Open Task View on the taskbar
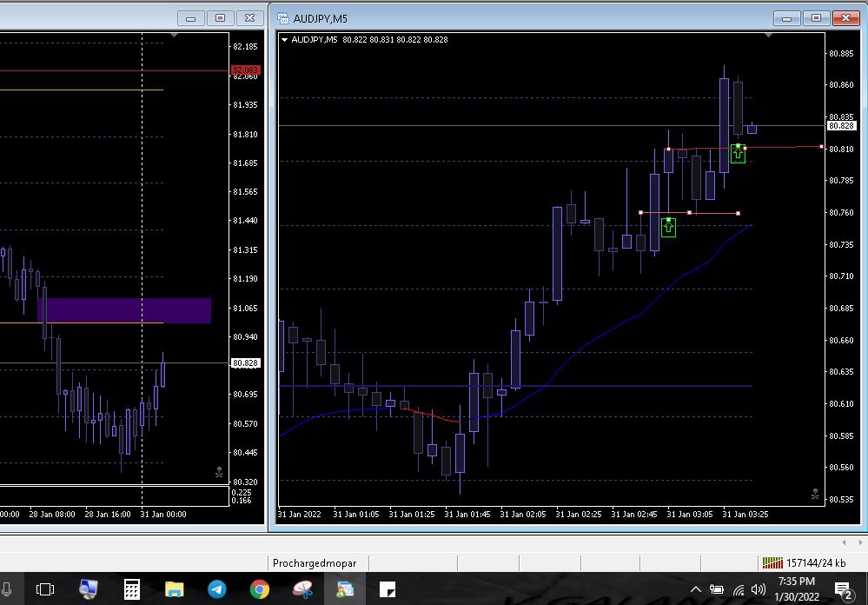Viewport: 868px width, 605px height. (45, 590)
